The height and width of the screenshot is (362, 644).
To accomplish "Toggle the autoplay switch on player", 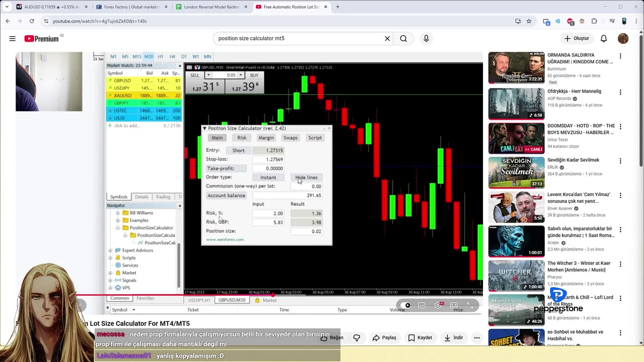I will click(407, 305).
